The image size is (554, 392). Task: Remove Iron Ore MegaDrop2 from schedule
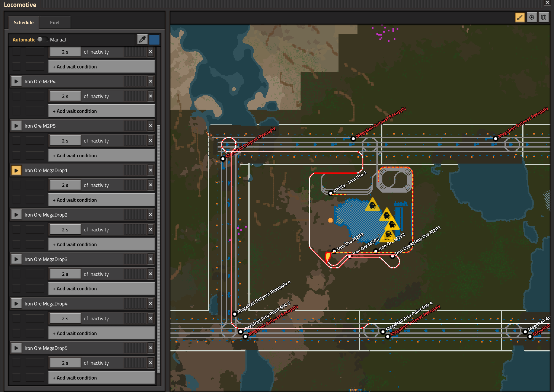click(151, 215)
